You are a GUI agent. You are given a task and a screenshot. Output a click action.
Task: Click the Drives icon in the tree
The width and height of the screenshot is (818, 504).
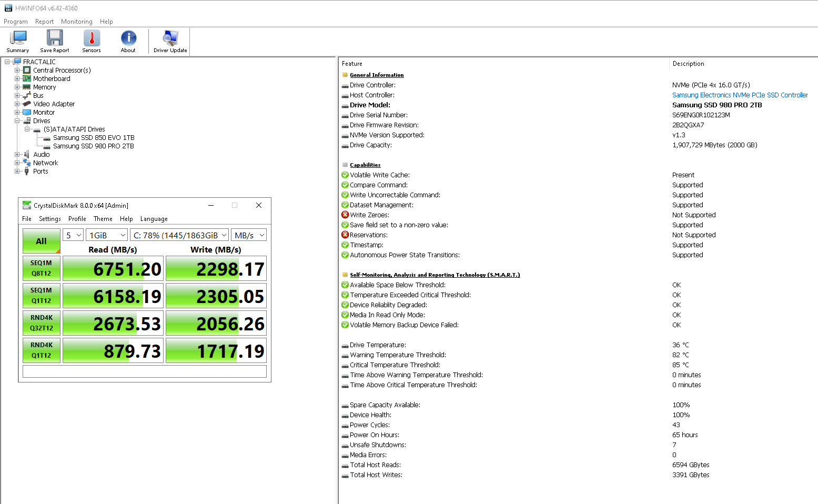[27, 120]
